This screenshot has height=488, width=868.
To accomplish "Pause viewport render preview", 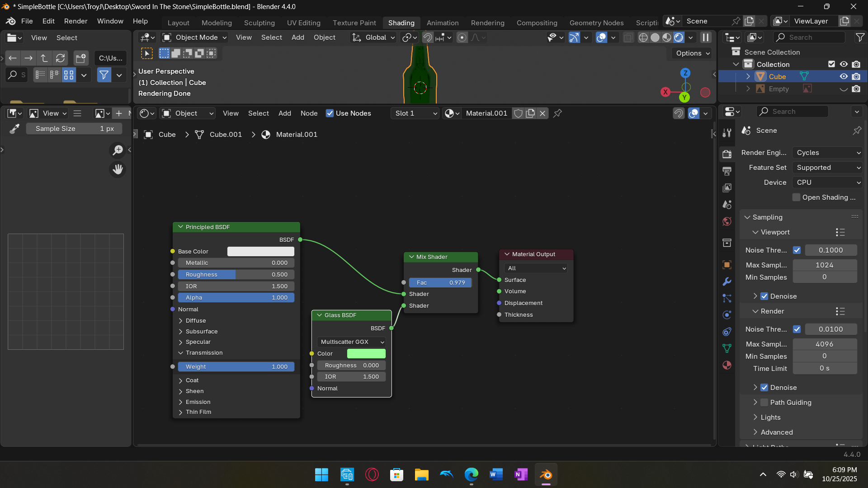I will tap(706, 38).
